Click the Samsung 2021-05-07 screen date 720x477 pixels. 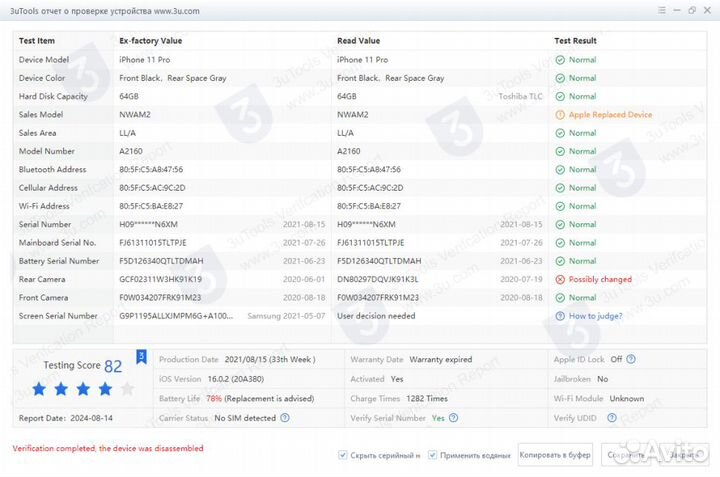point(286,316)
